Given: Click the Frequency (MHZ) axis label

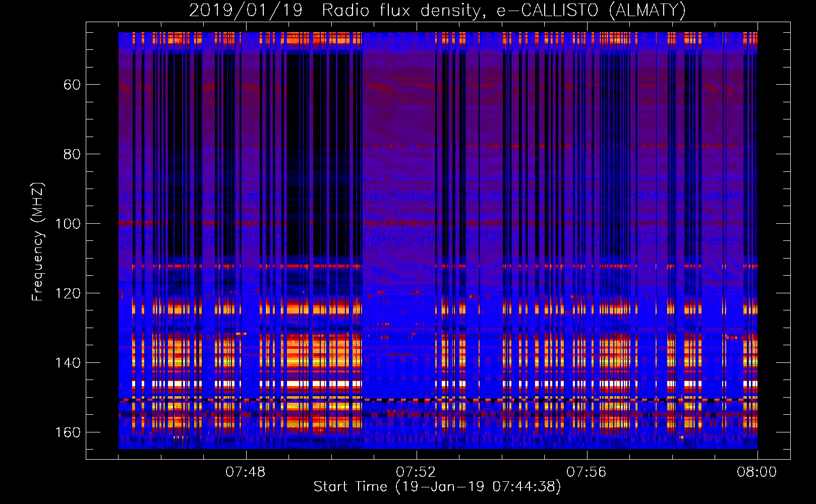Looking at the screenshot, I should click(x=38, y=241).
